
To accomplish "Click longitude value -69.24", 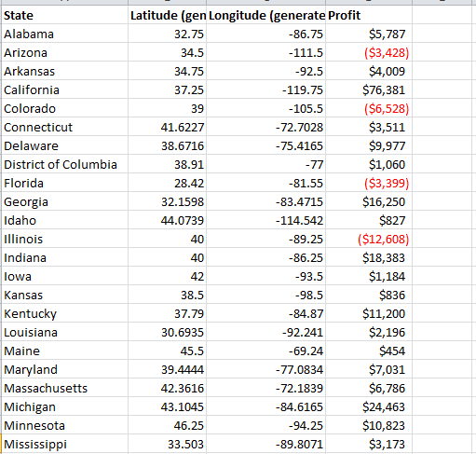I will pyautogui.click(x=265, y=351).
